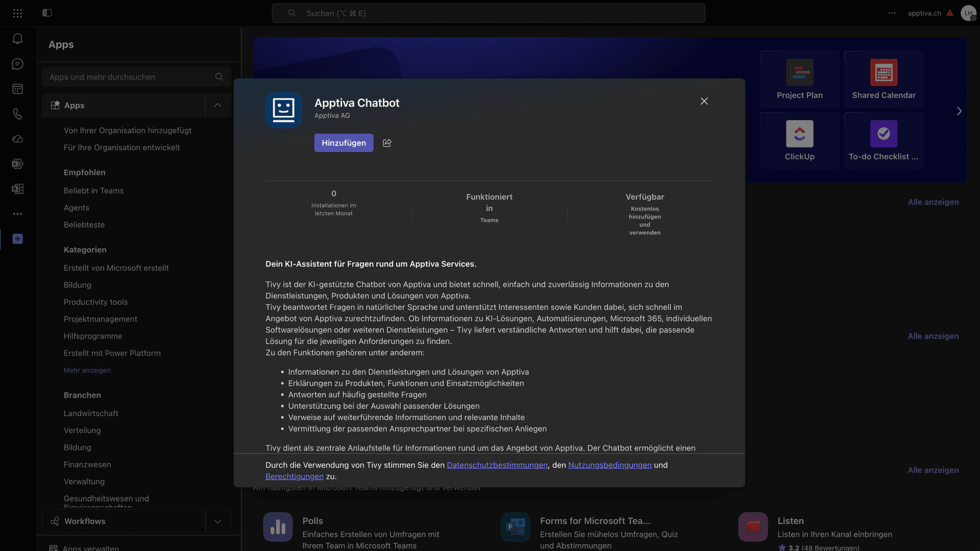Screen dimensions: 980x551
Task: Open the To-do Checklist app tile
Action: pyautogui.click(x=884, y=141)
